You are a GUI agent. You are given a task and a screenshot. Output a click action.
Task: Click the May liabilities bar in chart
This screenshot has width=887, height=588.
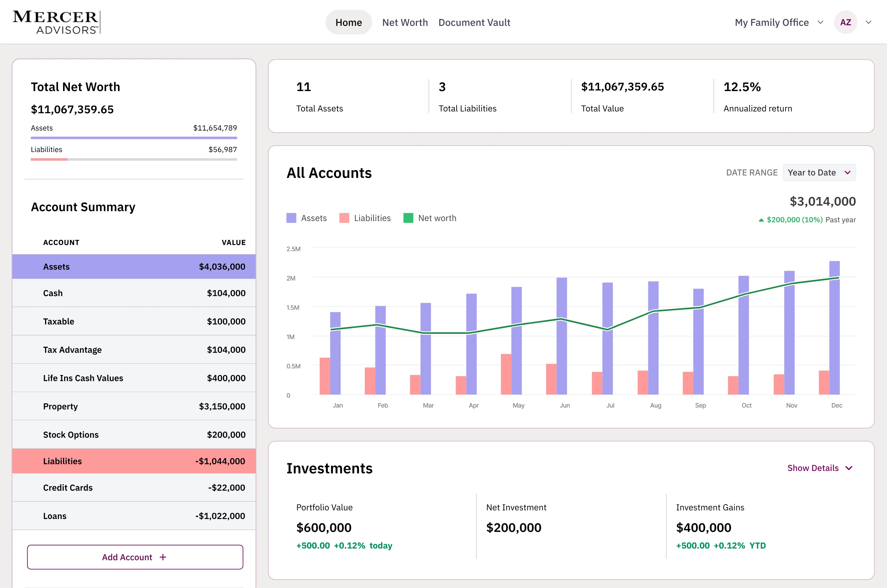tap(506, 374)
